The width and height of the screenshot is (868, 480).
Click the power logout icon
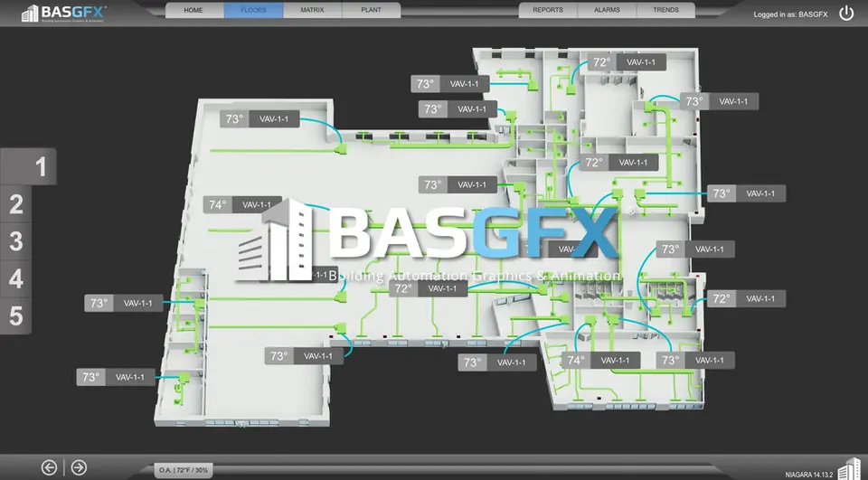846,14
